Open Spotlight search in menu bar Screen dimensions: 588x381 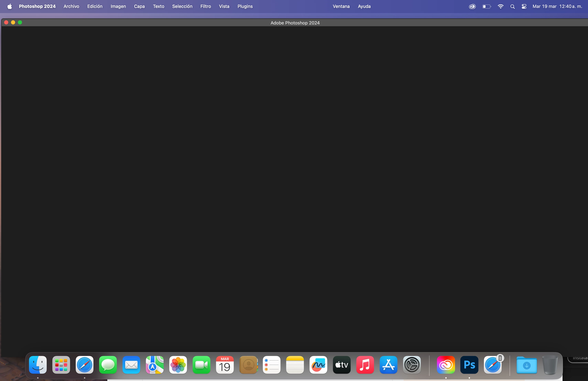[512, 7]
